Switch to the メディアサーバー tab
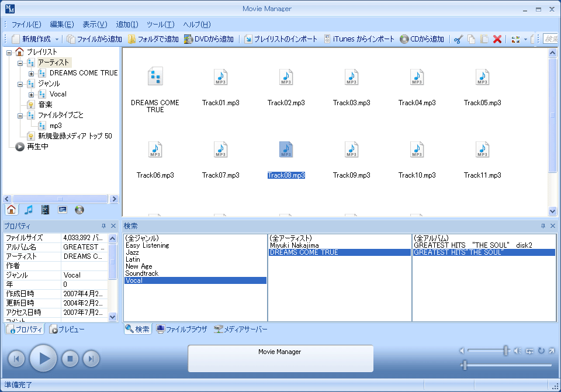 tap(240, 329)
